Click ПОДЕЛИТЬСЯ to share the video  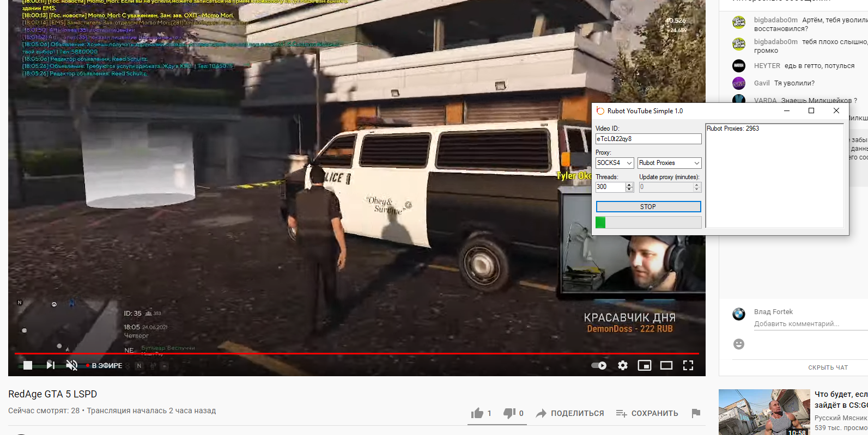[x=570, y=413]
